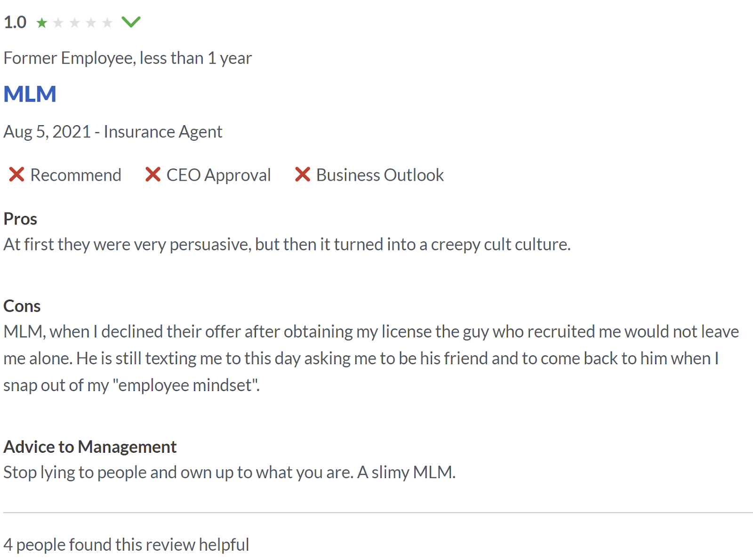Click the 'Aug 5, 2021 - Insurance Agent' line
This screenshot has width=753, height=560.
tap(113, 132)
